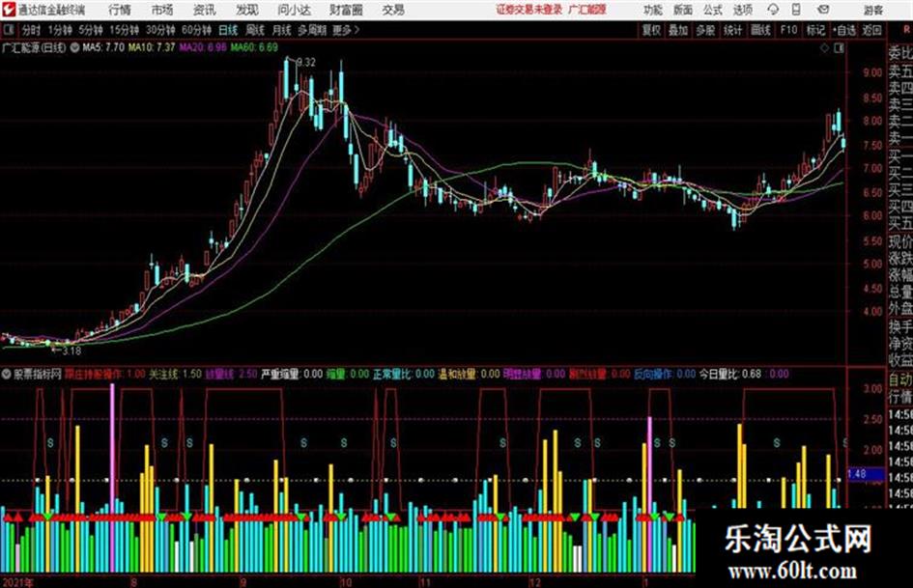Open the 资讯 menu
Image resolution: width=913 pixels, height=588 pixels.
(x=205, y=10)
